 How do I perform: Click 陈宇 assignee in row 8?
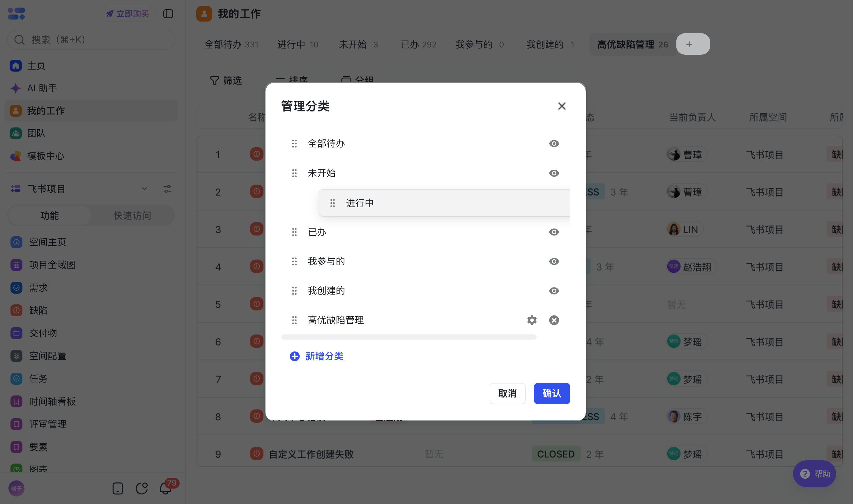tap(687, 417)
